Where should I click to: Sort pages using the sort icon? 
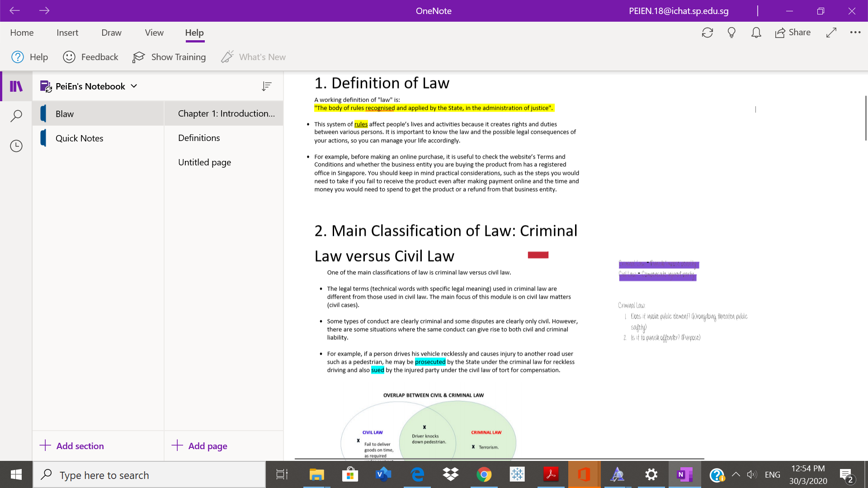(267, 86)
